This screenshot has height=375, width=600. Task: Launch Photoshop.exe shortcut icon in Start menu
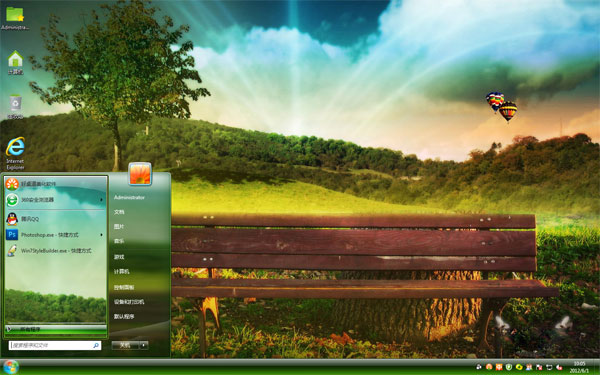point(12,235)
